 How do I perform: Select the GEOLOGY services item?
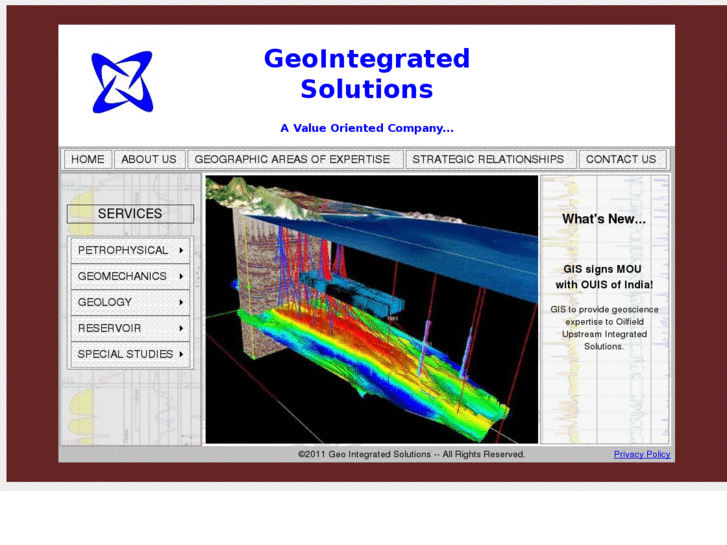130,302
